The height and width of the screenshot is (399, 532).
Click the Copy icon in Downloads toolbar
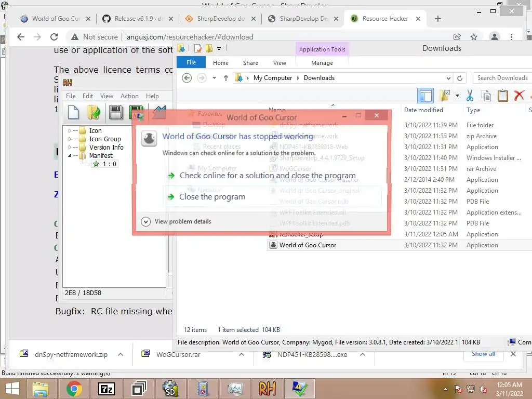tap(486, 96)
